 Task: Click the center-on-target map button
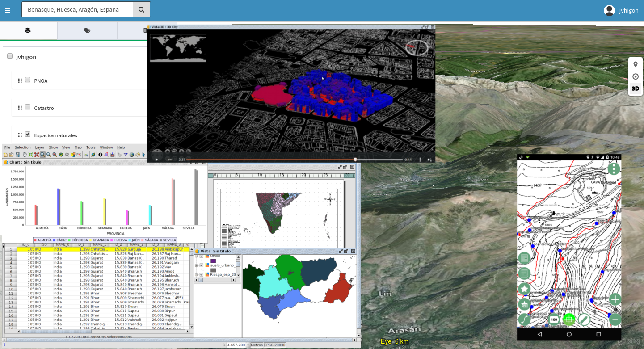click(636, 77)
